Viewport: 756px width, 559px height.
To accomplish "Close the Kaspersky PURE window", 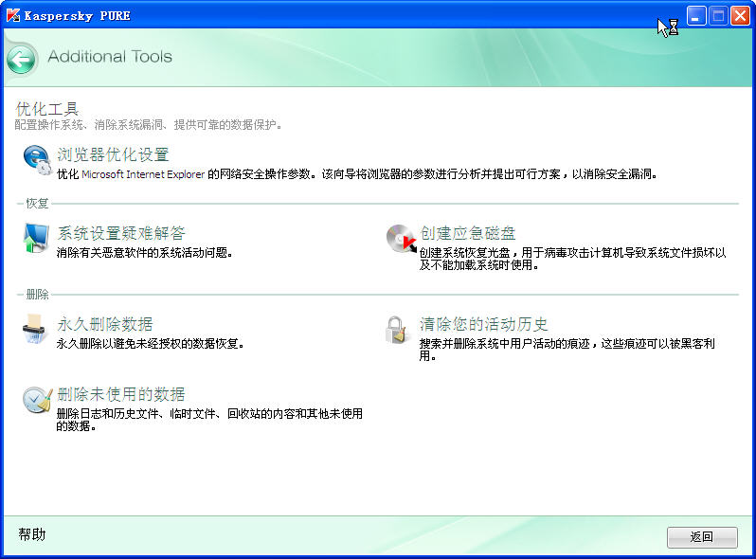I will [740, 16].
